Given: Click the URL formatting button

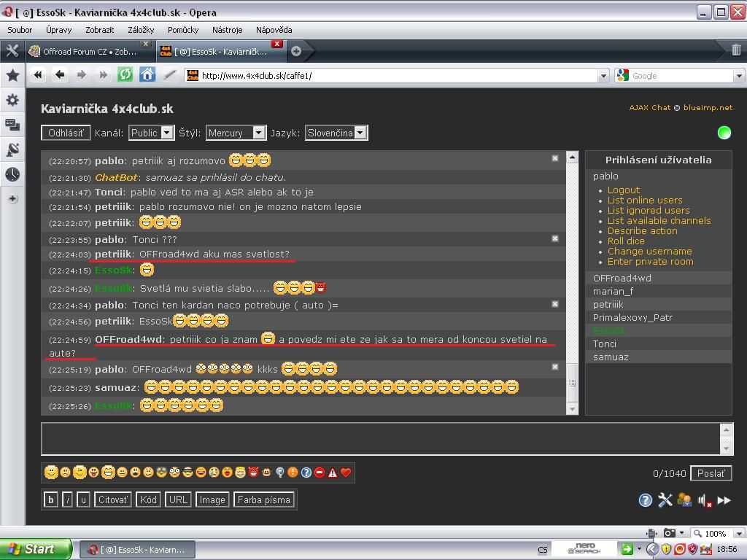Looking at the screenshot, I should click(178, 499).
